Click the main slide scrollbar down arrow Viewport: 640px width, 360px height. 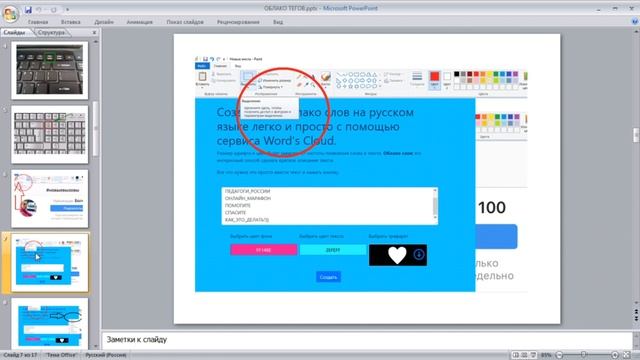click(x=636, y=303)
